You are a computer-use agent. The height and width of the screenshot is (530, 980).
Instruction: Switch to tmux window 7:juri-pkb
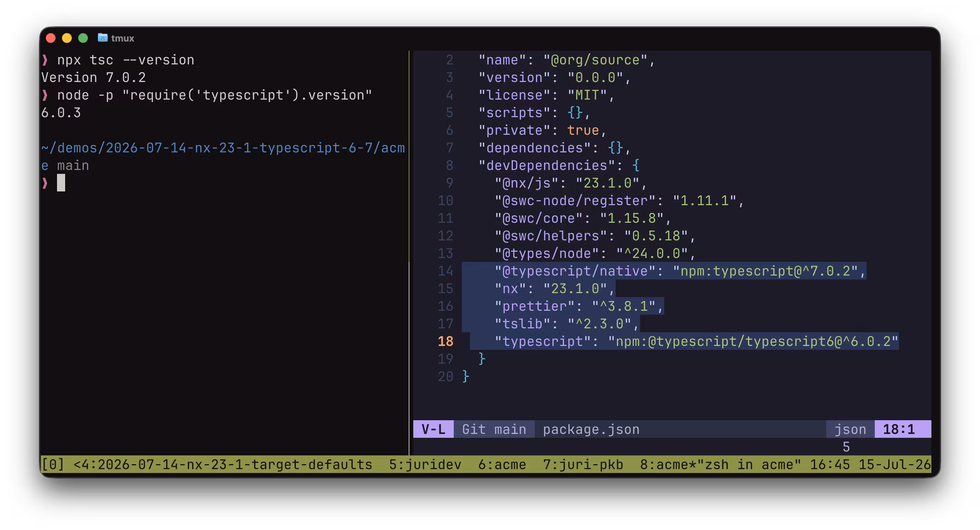[x=583, y=465]
